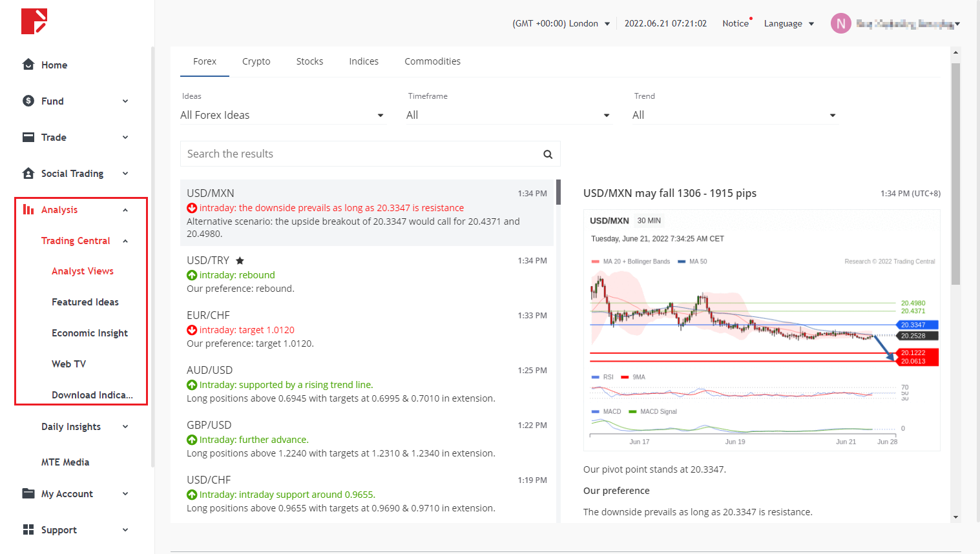The height and width of the screenshot is (554, 980).
Task: Click the green up arrow on USD/CHF idea
Action: pyautogui.click(x=192, y=495)
